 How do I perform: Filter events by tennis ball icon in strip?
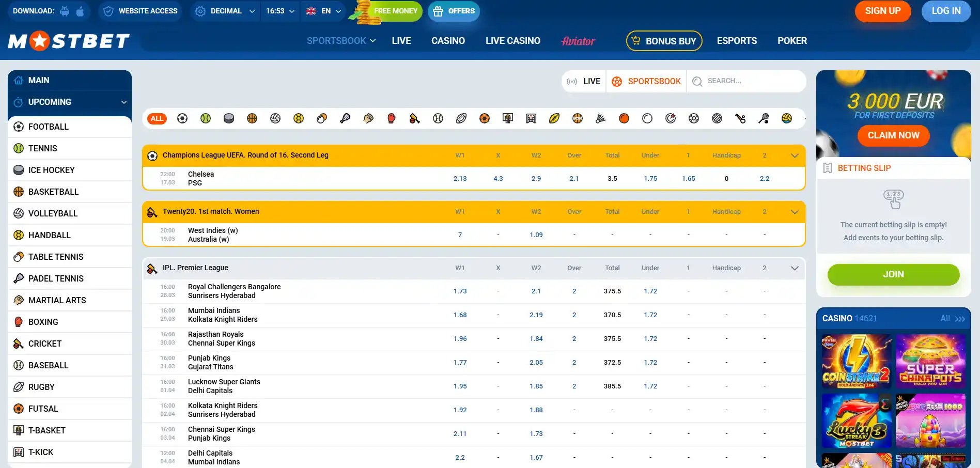tap(206, 118)
